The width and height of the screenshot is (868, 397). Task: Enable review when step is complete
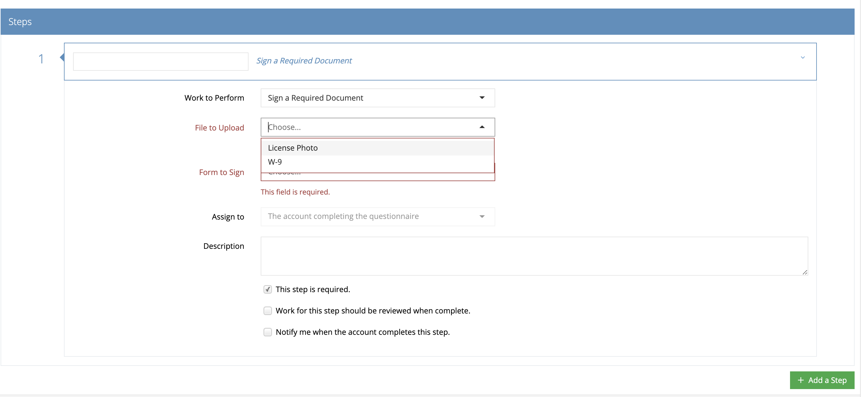(x=267, y=311)
